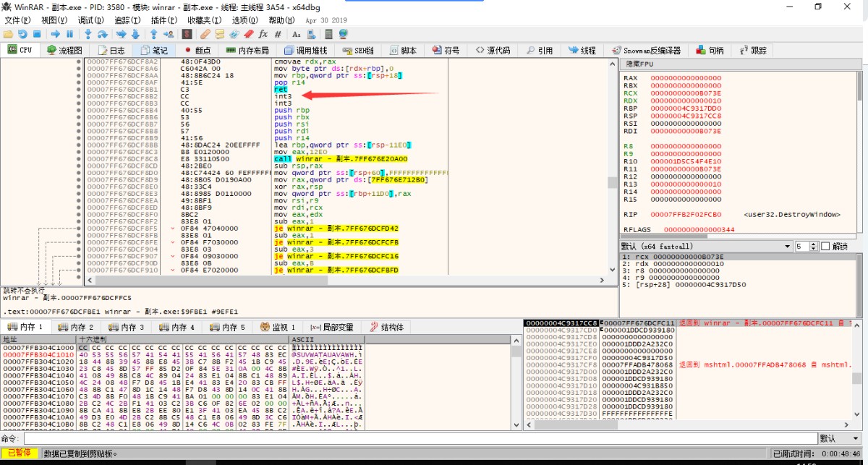Click the Restart debugging toolbar icon

[22, 34]
